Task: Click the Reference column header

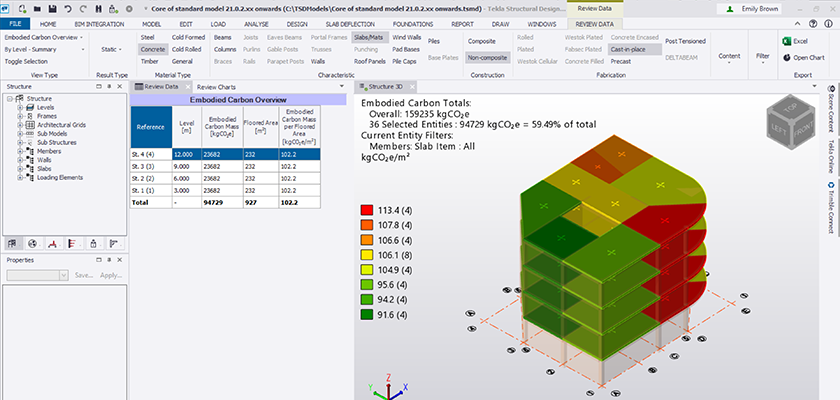Action: [151, 127]
